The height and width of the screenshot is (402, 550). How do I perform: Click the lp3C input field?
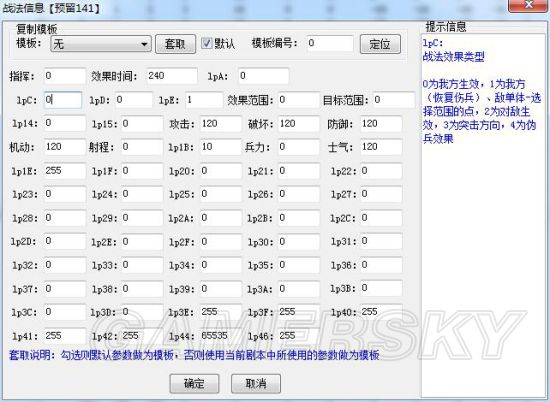tap(65, 312)
